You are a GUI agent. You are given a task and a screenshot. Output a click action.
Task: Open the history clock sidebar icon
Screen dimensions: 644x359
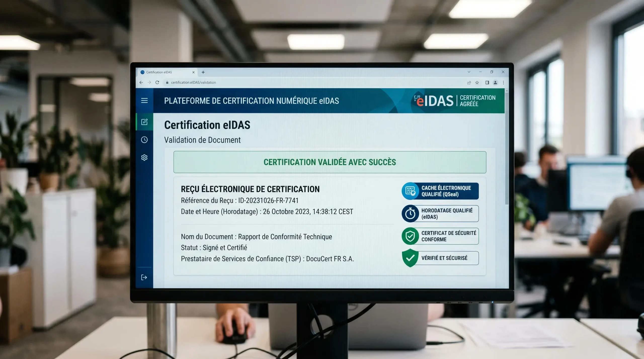coord(144,140)
